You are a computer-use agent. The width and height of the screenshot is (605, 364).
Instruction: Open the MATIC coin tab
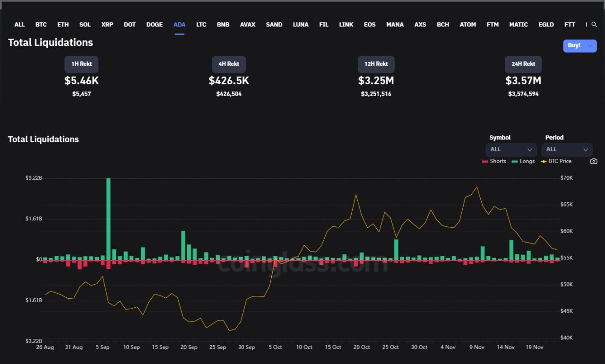click(519, 25)
